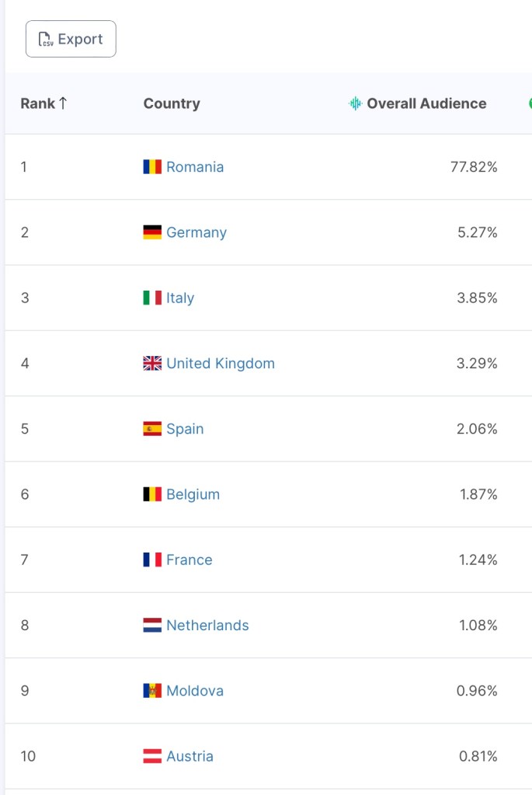This screenshot has height=795, width=532.
Task: Click the Country column header
Action: click(x=172, y=103)
